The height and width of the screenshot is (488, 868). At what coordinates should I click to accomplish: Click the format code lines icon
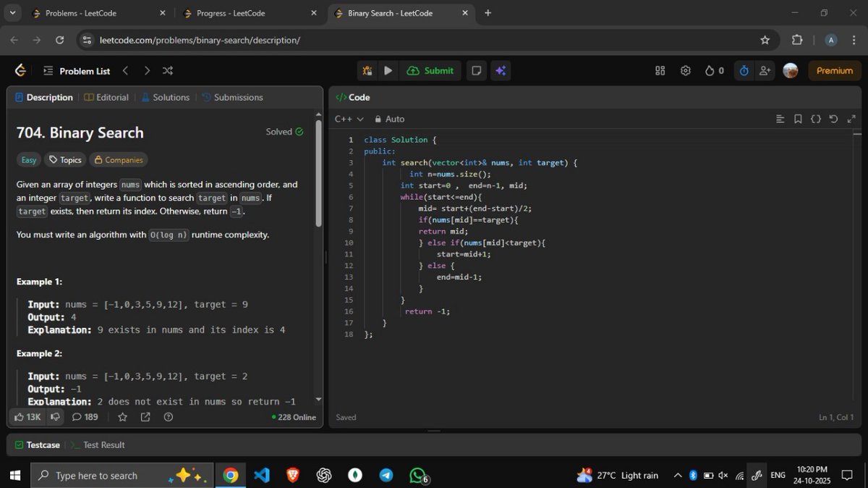click(x=780, y=119)
